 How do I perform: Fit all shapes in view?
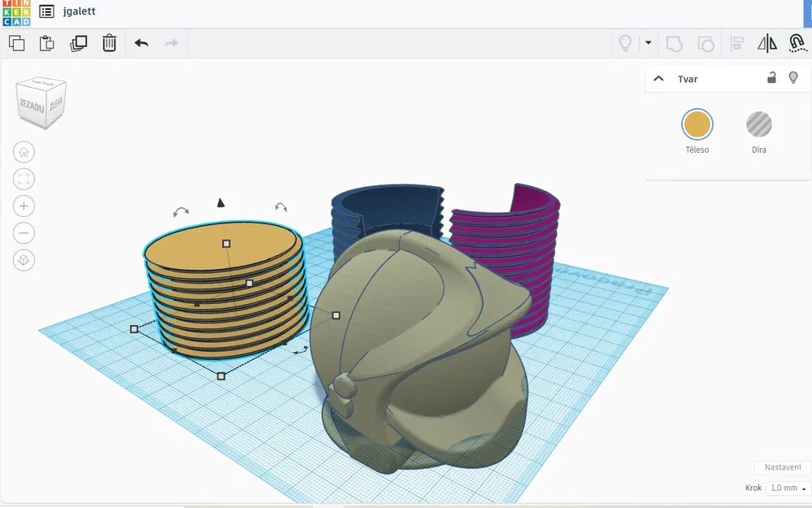point(24,179)
